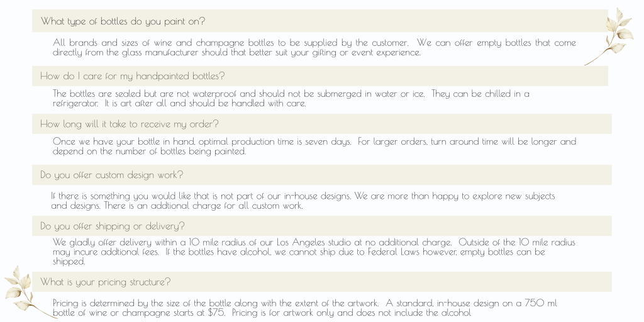This screenshot has height=322, width=644.
Task: Select the answer about customer-supplied wine bottles
Action: (314, 48)
